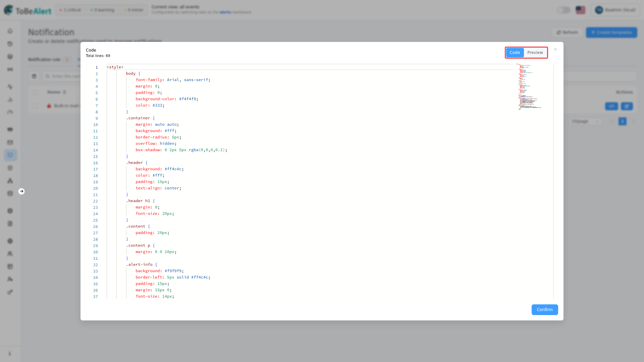Tick the Built-in mail row checkbox
The height and width of the screenshot is (362, 644).
click(36, 106)
